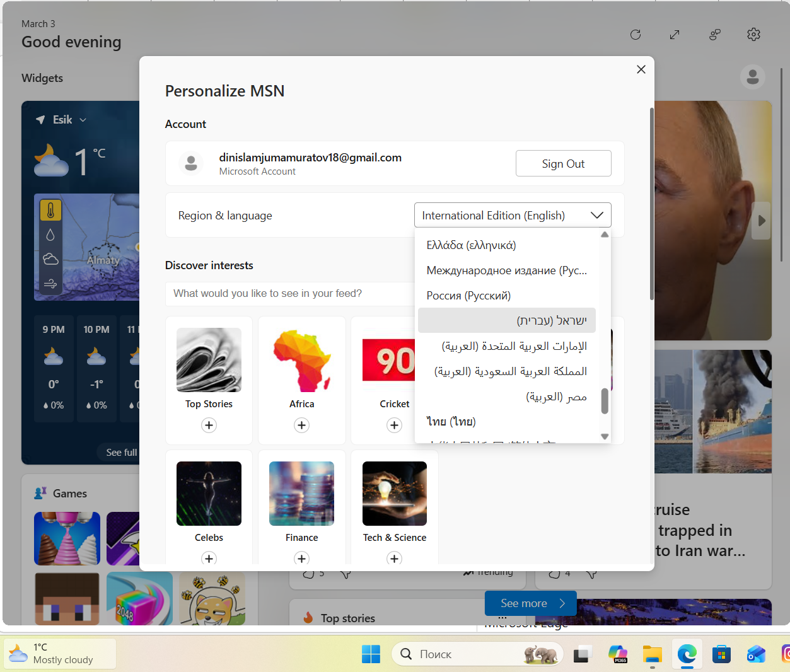Sign out of Microsoft account
This screenshot has width=790, height=672.
click(563, 163)
